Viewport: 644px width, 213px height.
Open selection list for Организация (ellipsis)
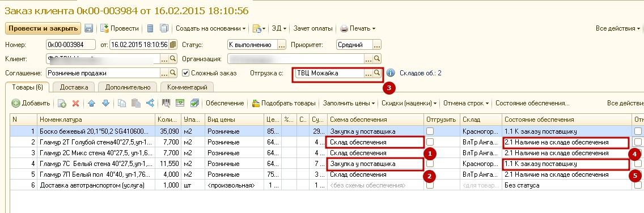pos(369,59)
